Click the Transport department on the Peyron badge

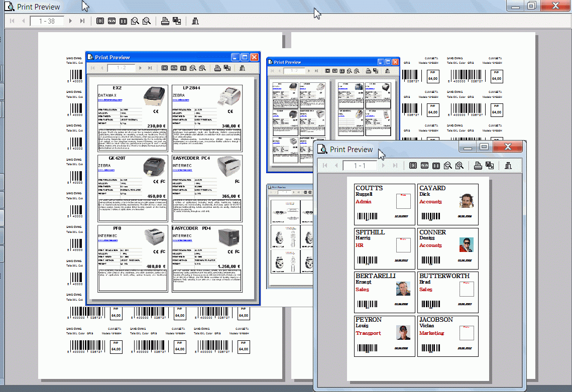tap(368, 333)
